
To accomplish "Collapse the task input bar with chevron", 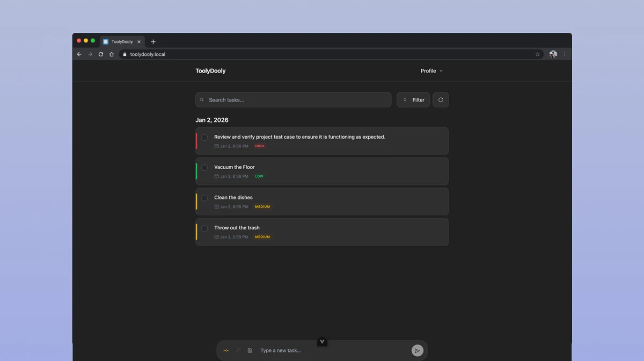I will click(x=322, y=342).
